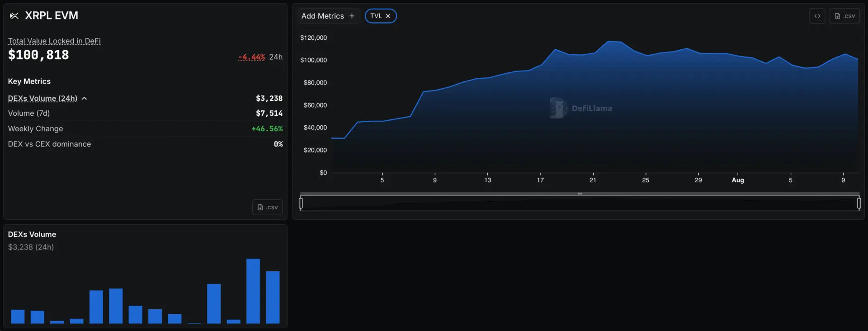Click the $60,000 y-axis label
This screenshot has height=331, width=868.
pos(315,105)
